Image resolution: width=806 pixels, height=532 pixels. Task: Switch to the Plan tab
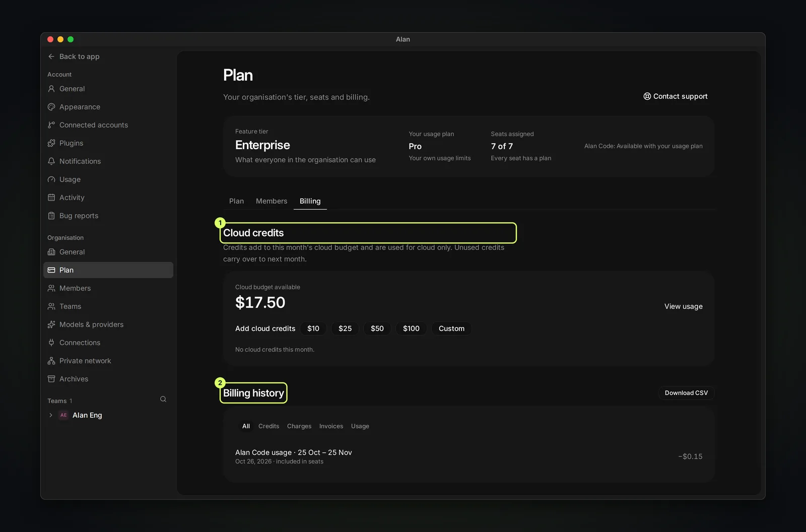pyautogui.click(x=236, y=201)
